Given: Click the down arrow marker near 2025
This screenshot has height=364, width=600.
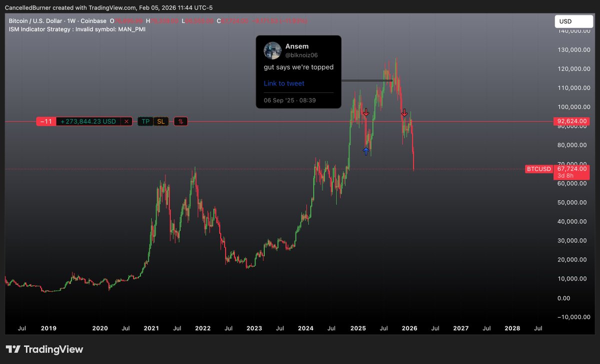Looking at the screenshot, I should tap(365, 112).
